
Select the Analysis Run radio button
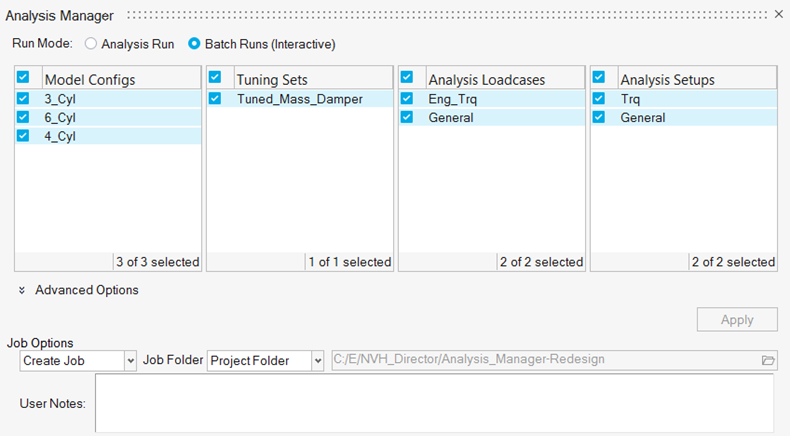coord(92,44)
